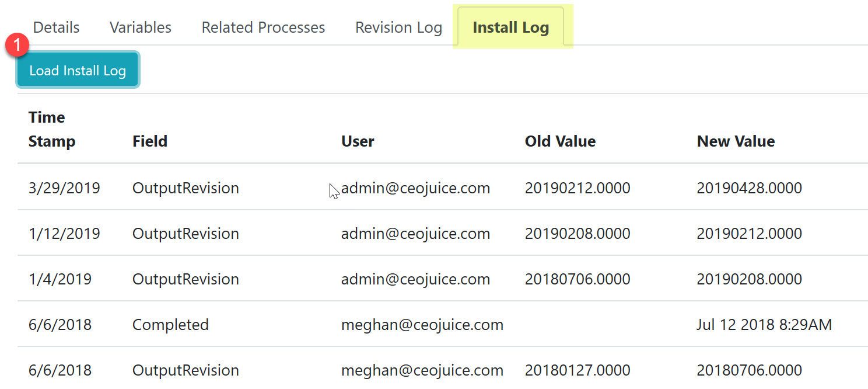The width and height of the screenshot is (868, 389).
Task: Click the 6/6/2018 date in Completed row
Action: click(x=60, y=325)
